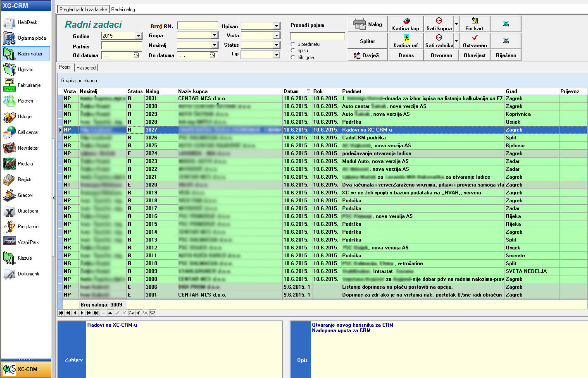
Task: Open the Status filter dropdown
Action: point(277,45)
